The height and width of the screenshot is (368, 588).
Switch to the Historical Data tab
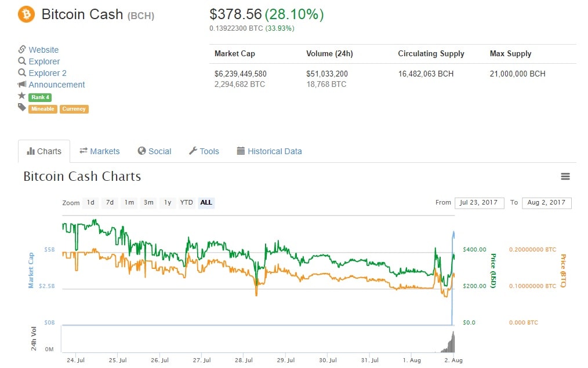tap(270, 151)
